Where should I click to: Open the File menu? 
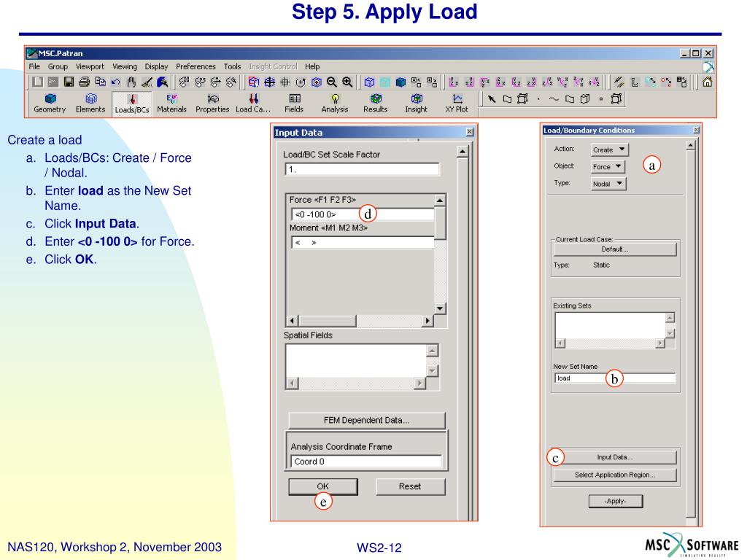tap(34, 66)
